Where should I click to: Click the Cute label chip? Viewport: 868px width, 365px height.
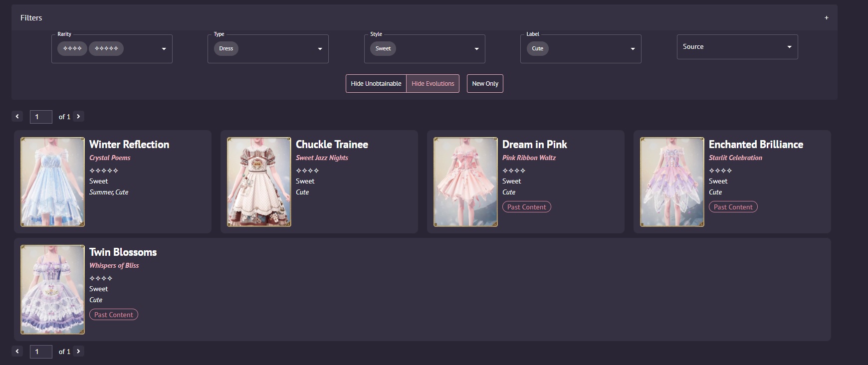(537, 48)
